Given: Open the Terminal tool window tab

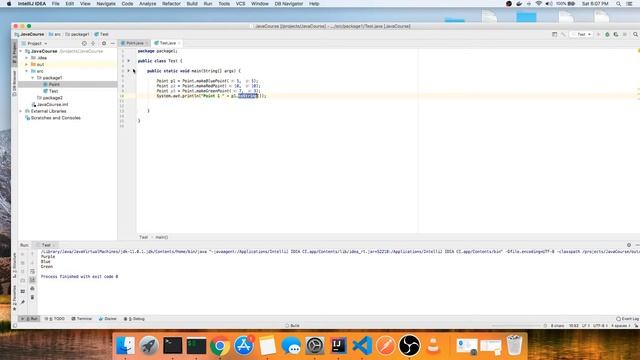Looking at the screenshot, I should [x=82, y=319].
